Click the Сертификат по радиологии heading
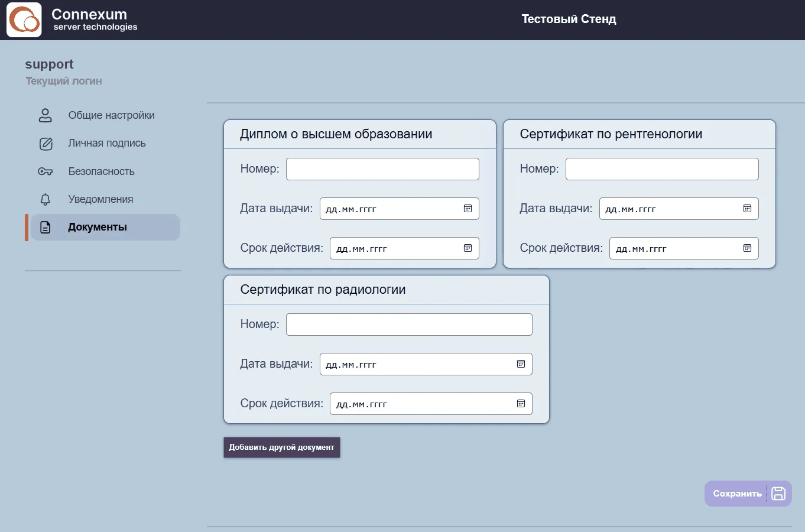 point(323,290)
